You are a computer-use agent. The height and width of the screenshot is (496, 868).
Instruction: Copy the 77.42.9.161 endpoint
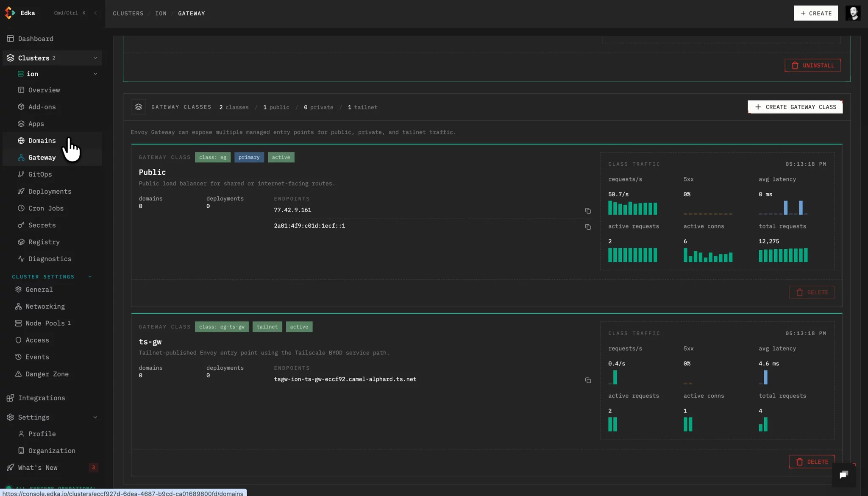(588, 211)
